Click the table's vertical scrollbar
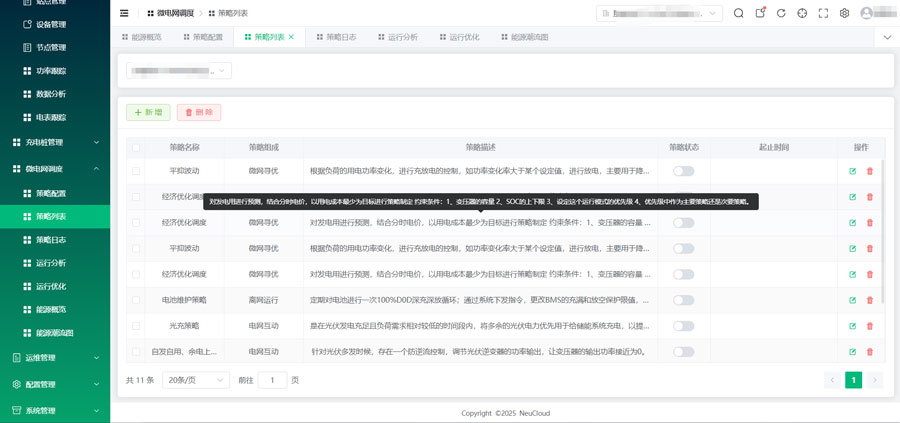The image size is (900, 423). tap(883, 231)
